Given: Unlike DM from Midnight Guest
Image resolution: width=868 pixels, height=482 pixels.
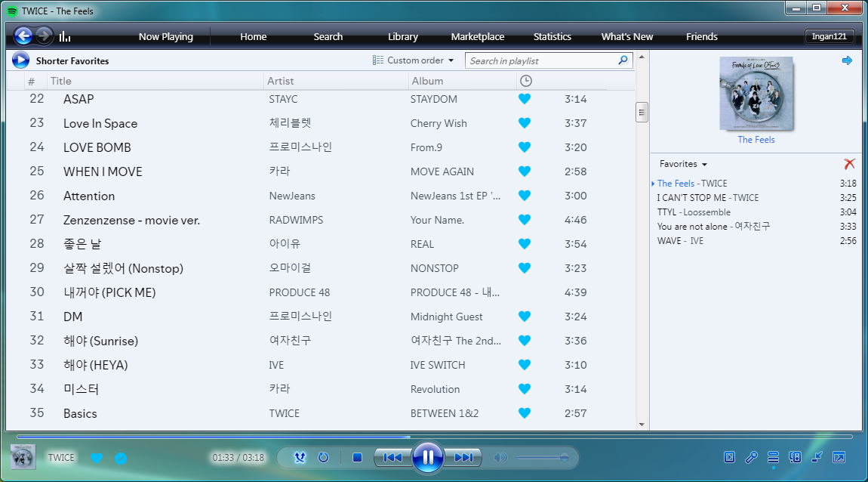Looking at the screenshot, I should 525,317.
